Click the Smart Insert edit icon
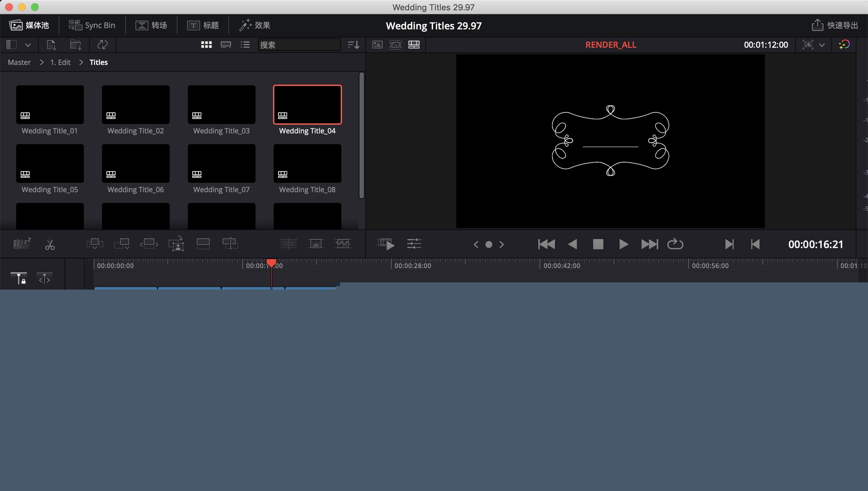This screenshot has height=491, width=868. point(94,244)
